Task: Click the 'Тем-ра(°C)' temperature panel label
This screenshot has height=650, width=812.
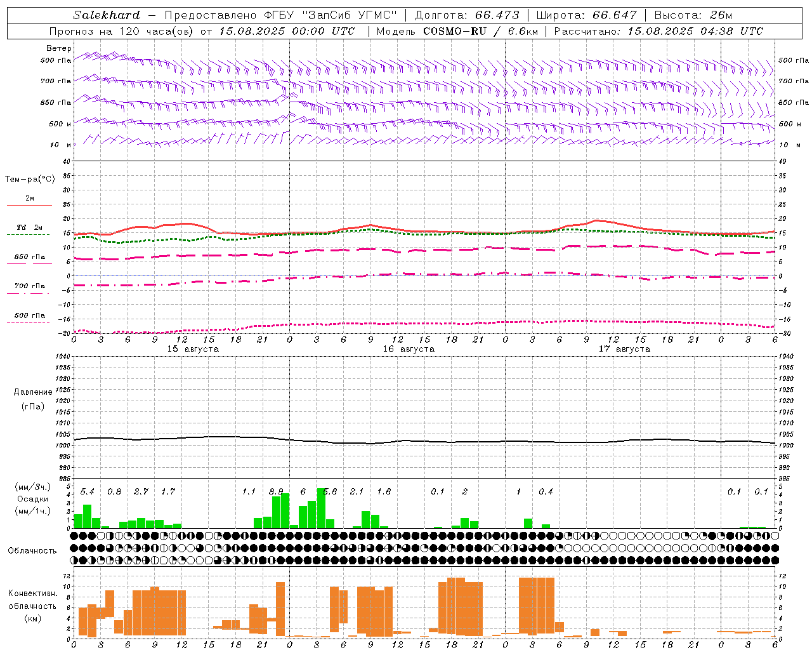Action: tap(30, 180)
